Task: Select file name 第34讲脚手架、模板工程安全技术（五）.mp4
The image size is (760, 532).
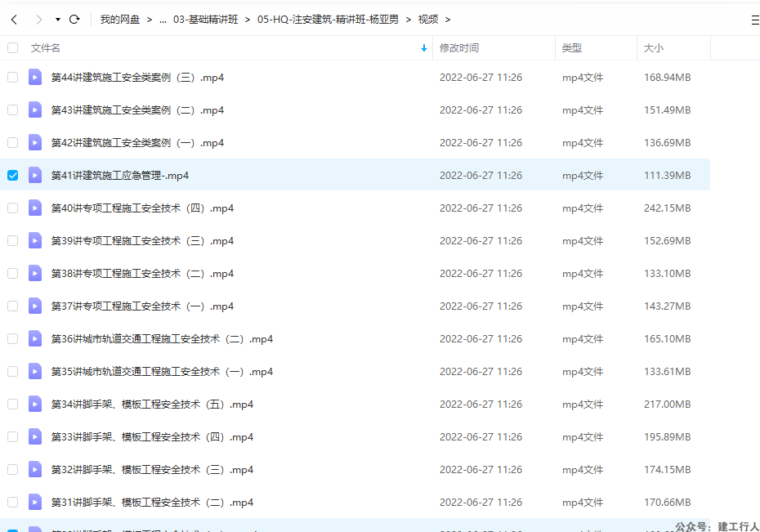Action: (x=152, y=405)
